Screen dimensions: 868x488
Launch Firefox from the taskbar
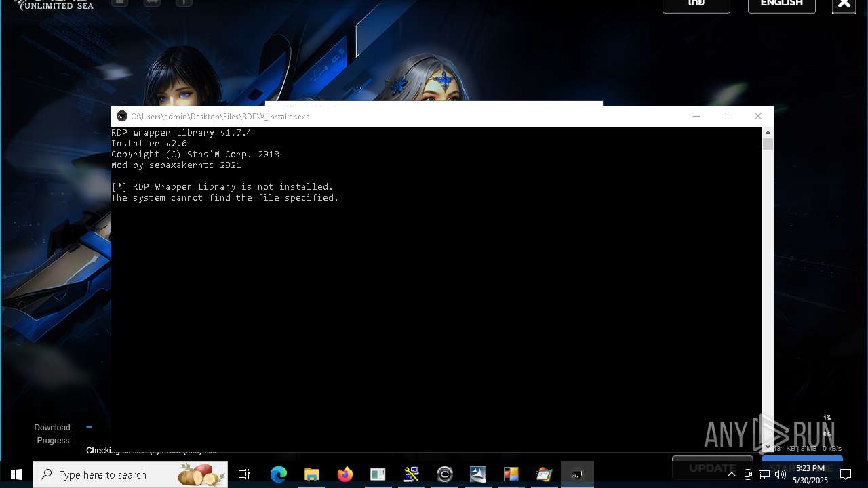(x=345, y=474)
